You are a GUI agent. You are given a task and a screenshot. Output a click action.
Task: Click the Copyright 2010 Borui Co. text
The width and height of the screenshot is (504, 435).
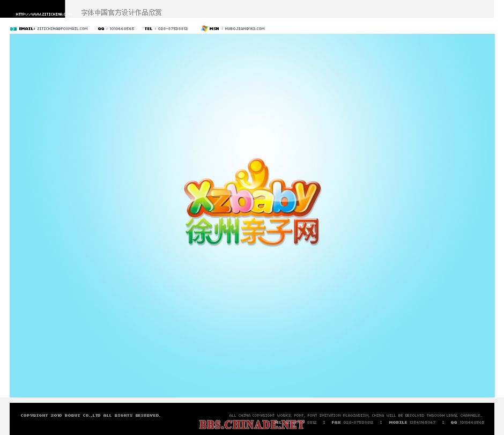point(91,415)
